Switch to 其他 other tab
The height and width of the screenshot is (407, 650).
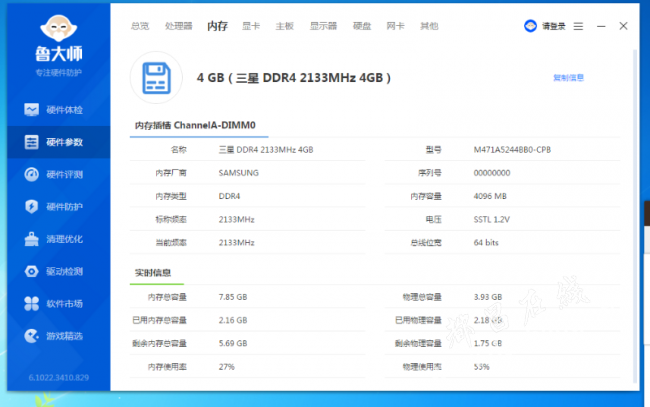429,26
